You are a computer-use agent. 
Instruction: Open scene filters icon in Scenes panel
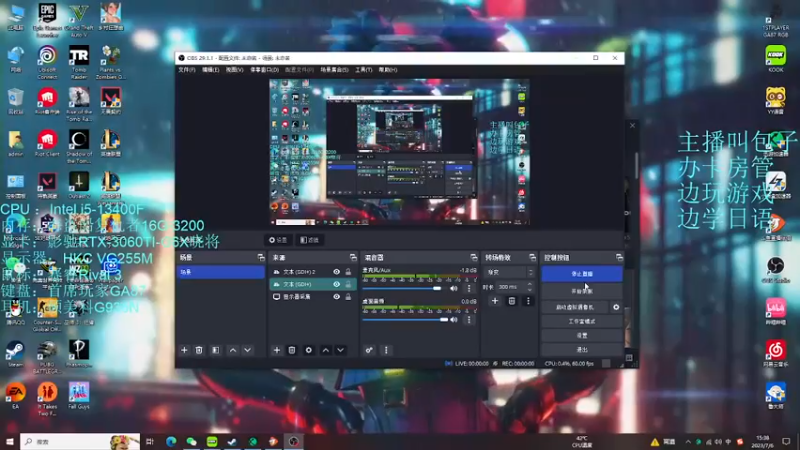click(216, 350)
